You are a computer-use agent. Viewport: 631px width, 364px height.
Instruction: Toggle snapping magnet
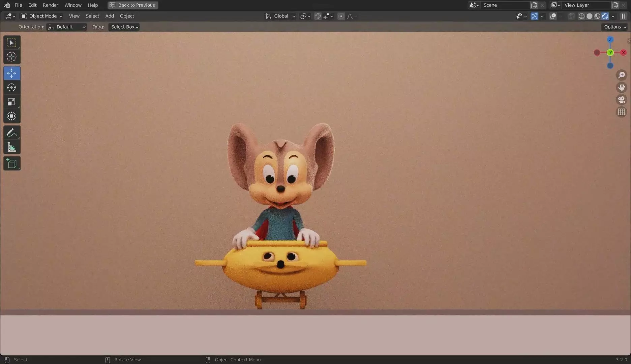[318, 16]
